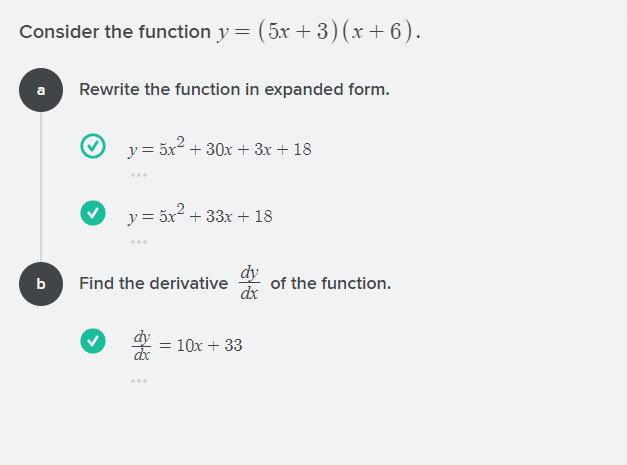Click the green checkmark beside 5x² + 33x + 18

point(93,213)
